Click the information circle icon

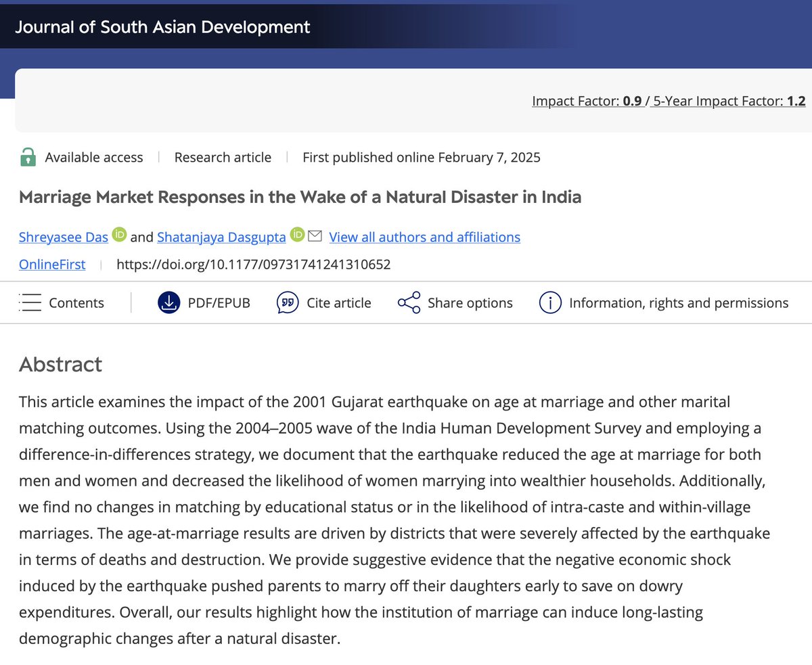[550, 302]
